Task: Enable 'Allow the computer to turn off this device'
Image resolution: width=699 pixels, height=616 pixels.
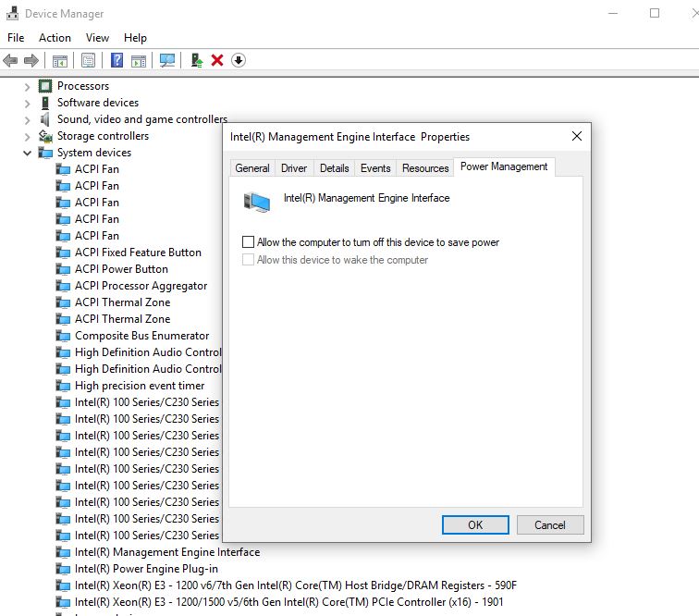Action: (x=248, y=242)
